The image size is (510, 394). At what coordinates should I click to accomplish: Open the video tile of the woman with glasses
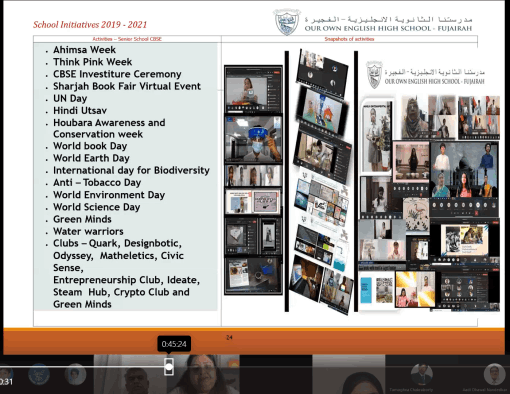coord(204,374)
